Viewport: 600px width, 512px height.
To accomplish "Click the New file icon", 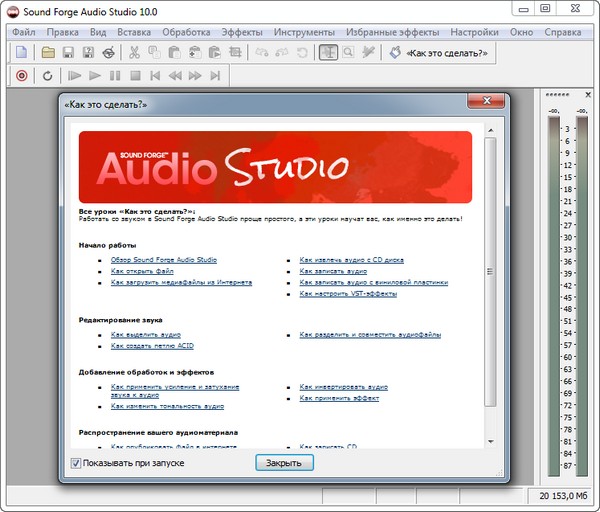I will (21, 52).
